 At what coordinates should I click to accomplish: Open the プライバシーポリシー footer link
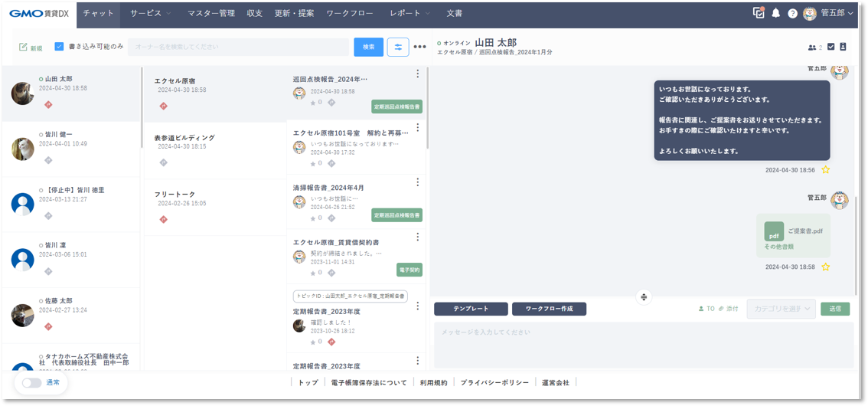click(494, 383)
